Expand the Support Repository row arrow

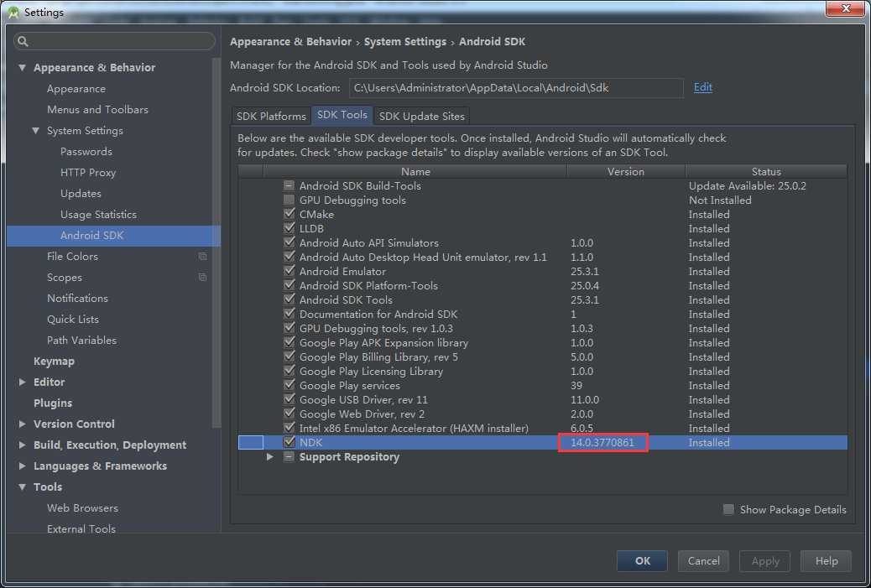(269, 457)
